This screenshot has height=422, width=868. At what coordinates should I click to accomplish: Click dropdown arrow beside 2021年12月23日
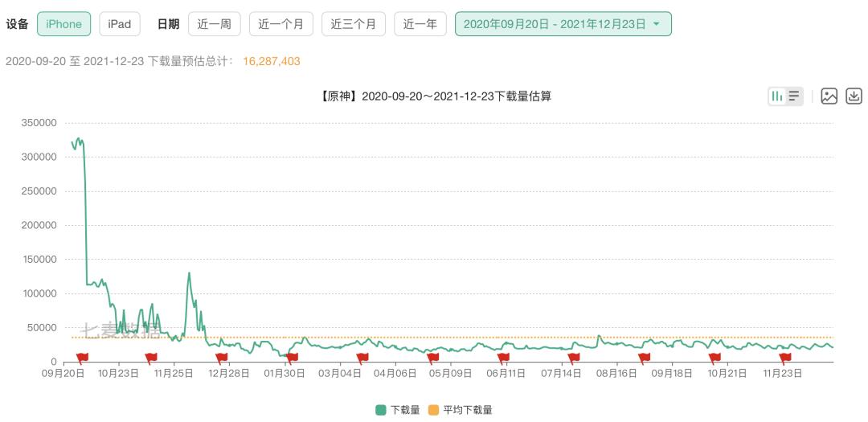657,24
